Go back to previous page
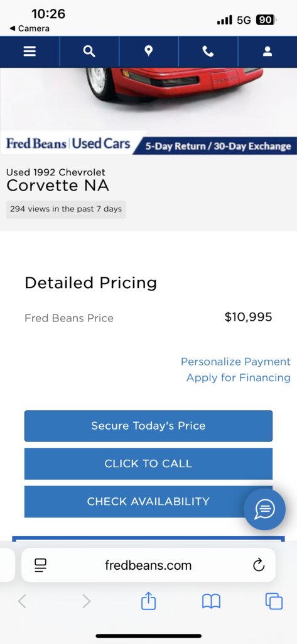 coord(23,602)
